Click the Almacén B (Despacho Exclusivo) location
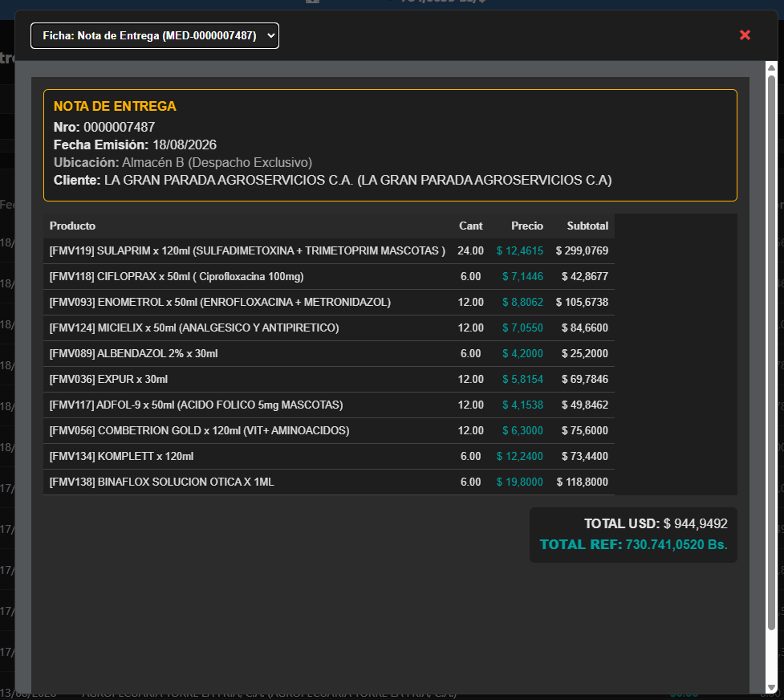784x700 pixels. click(217, 163)
